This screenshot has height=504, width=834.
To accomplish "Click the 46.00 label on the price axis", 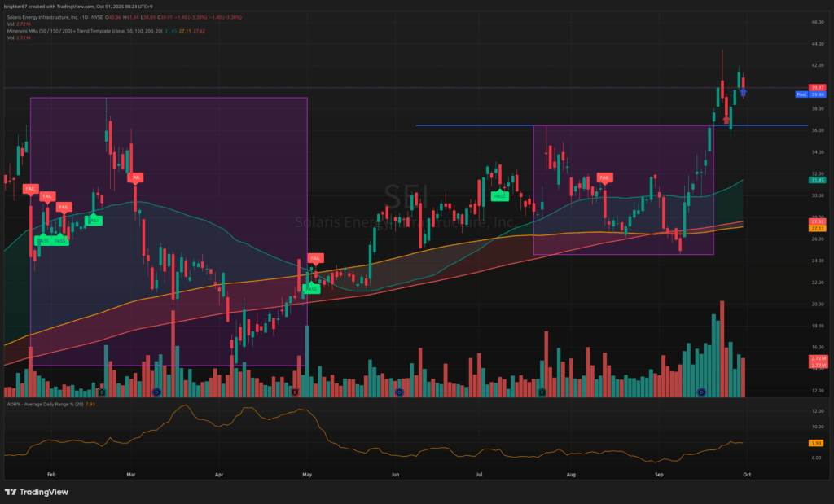I will (x=816, y=22).
